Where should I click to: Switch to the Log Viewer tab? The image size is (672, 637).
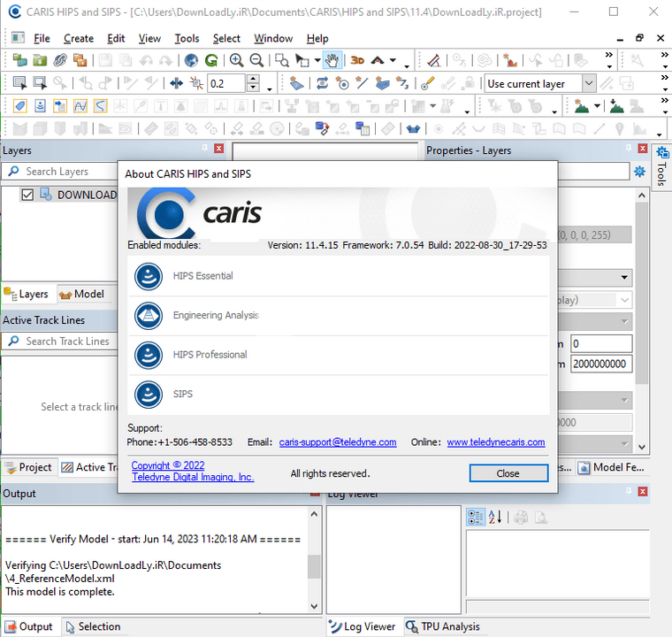[363, 626]
